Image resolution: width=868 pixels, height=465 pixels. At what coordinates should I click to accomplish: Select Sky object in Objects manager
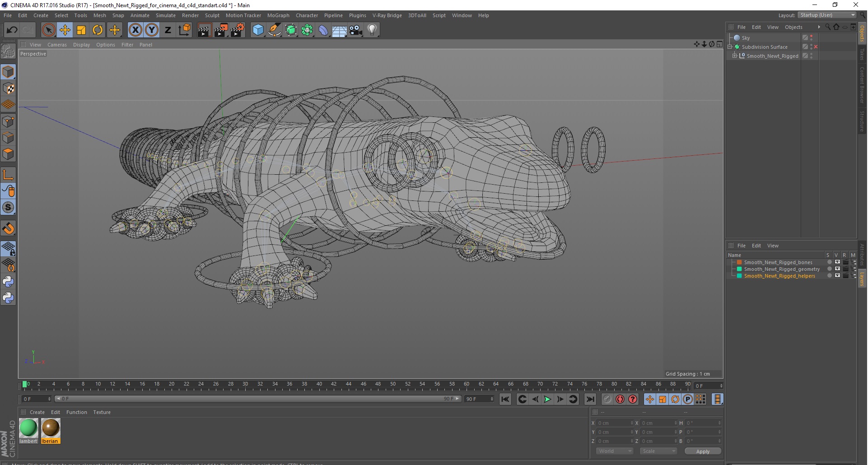click(746, 38)
